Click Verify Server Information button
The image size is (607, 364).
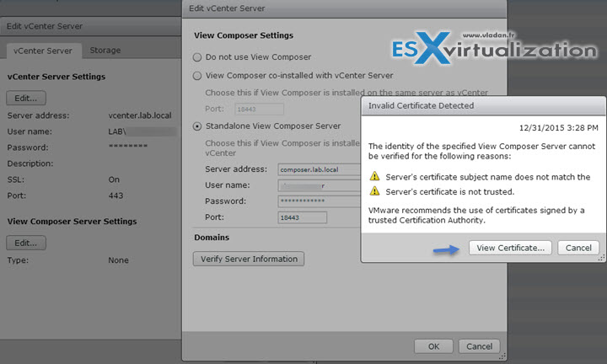(x=249, y=259)
